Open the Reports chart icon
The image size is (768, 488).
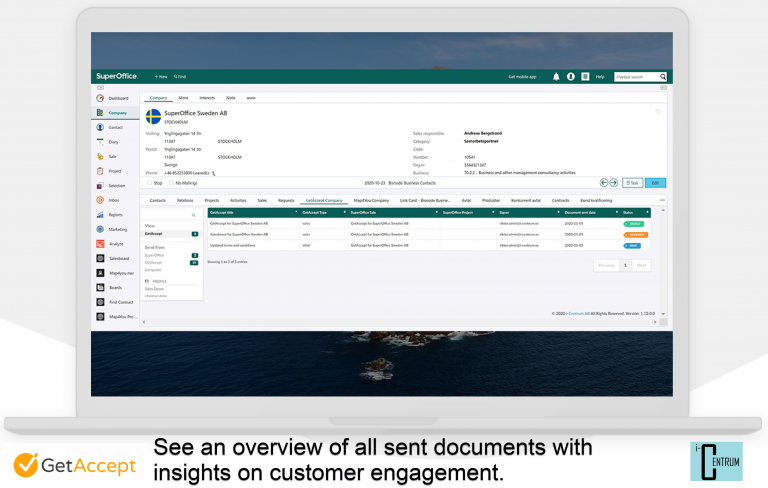[x=100, y=215]
